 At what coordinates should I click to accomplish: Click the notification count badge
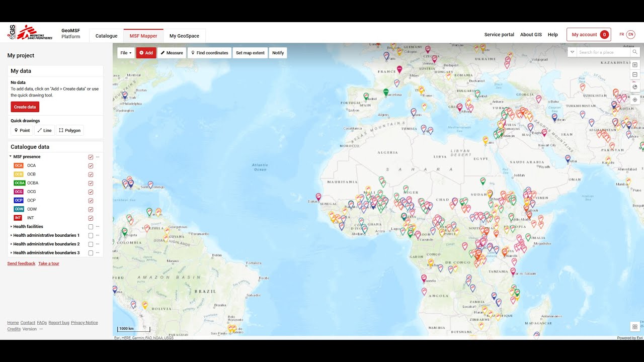point(604,35)
